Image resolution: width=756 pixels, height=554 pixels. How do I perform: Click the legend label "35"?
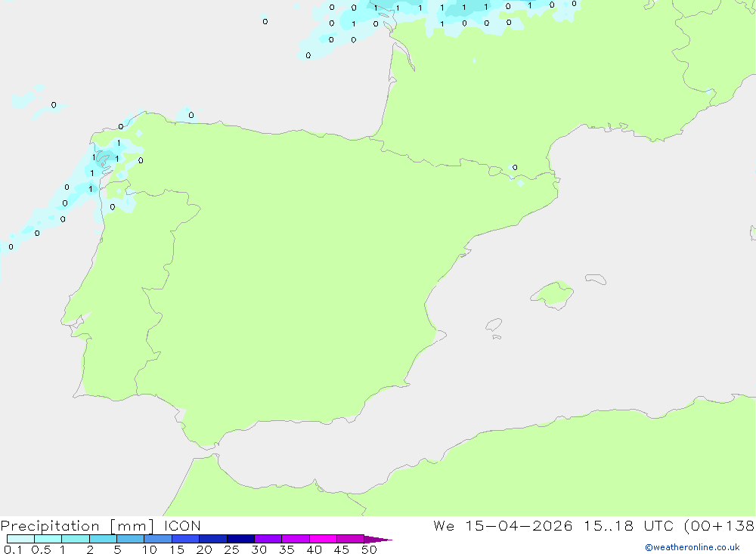(x=287, y=549)
